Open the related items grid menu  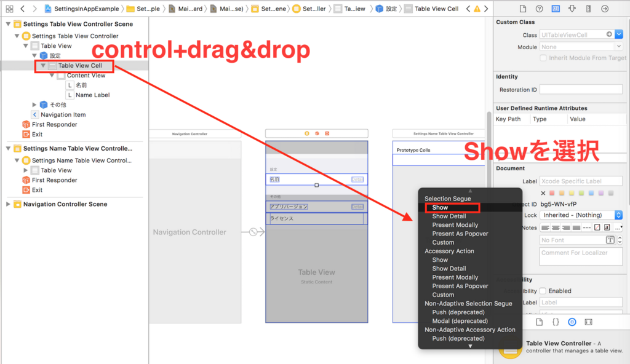coord(9,9)
